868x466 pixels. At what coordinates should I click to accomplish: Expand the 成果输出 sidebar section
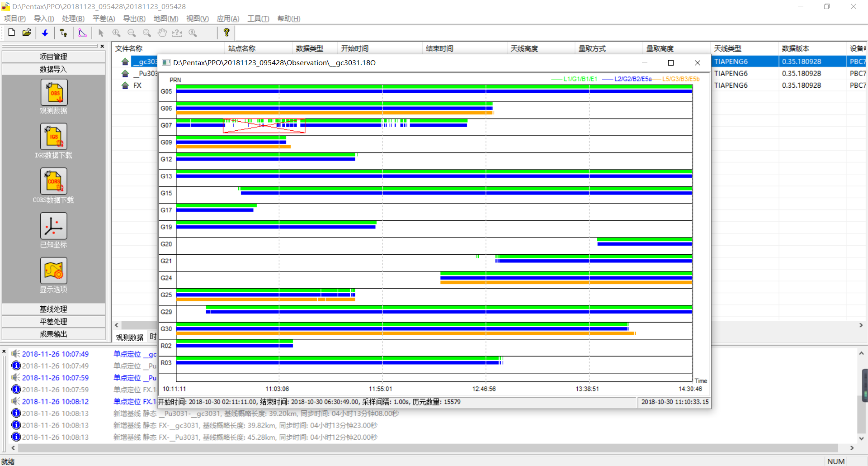pos(53,334)
